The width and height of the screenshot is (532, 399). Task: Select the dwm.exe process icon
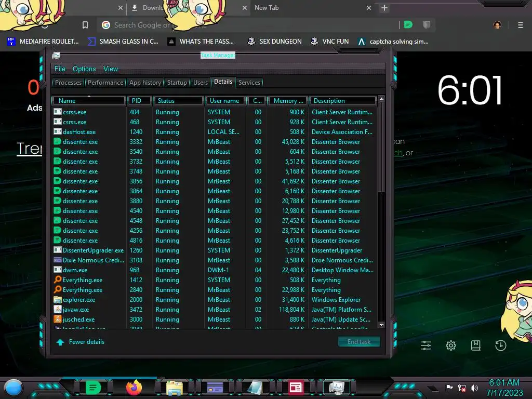coord(57,270)
